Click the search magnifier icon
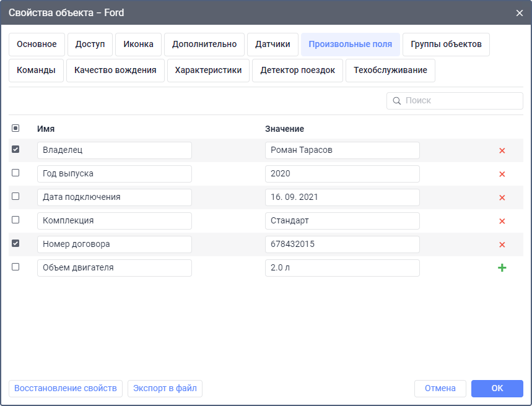The height and width of the screenshot is (406, 532). click(396, 101)
